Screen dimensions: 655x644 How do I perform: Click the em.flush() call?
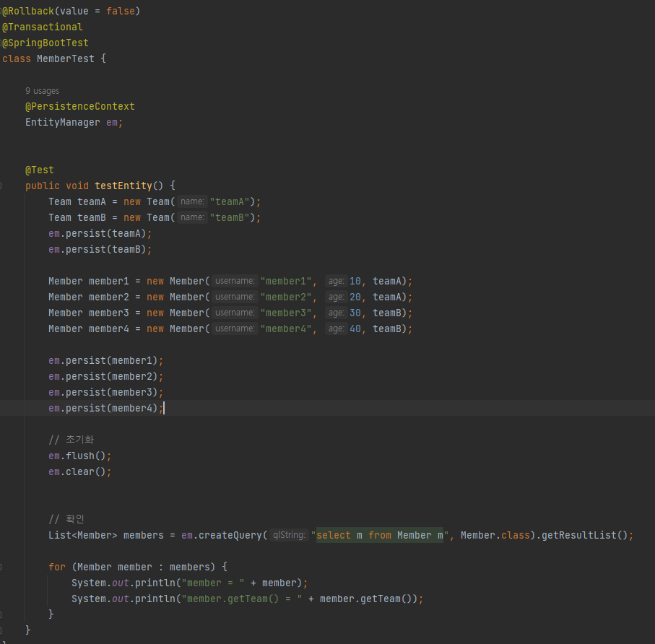tap(79, 456)
